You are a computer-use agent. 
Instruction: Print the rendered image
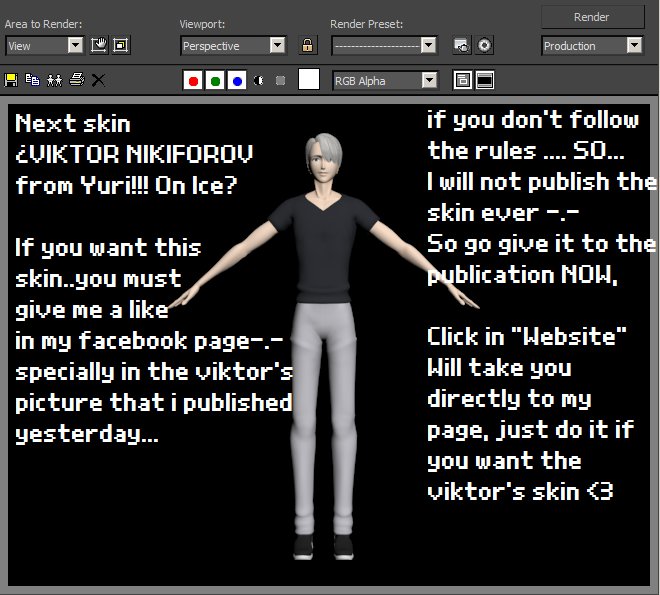point(77,80)
